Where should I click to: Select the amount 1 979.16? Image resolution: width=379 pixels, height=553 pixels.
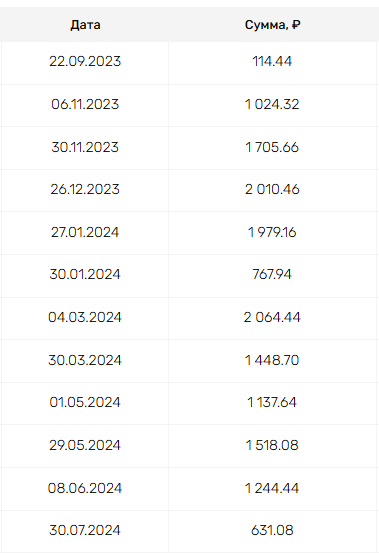click(272, 232)
